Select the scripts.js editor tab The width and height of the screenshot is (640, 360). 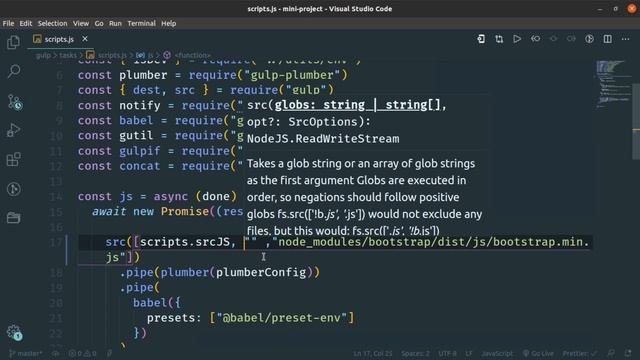point(60,39)
